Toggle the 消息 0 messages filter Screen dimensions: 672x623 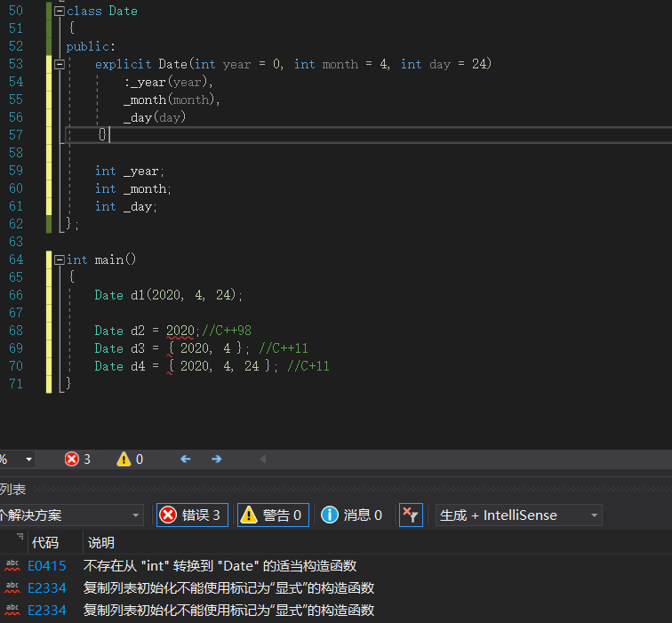pyautogui.click(x=351, y=515)
